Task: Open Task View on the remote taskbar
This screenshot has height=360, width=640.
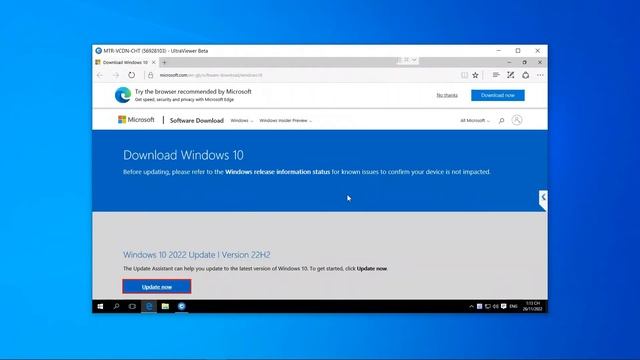Action: (132, 306)
